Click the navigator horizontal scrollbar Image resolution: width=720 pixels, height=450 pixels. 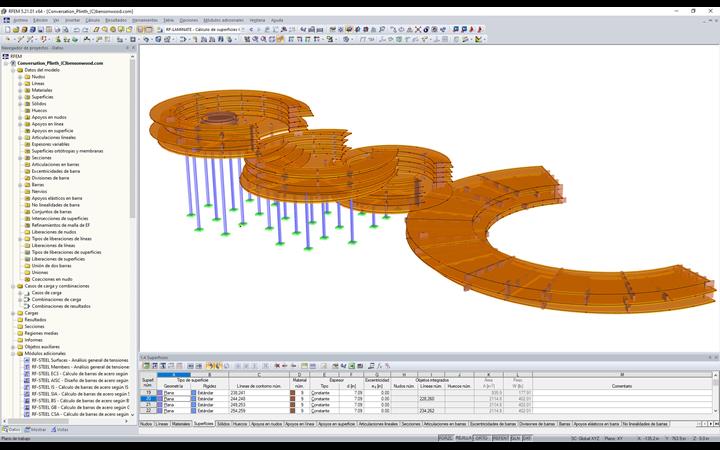tap(38, 421)
